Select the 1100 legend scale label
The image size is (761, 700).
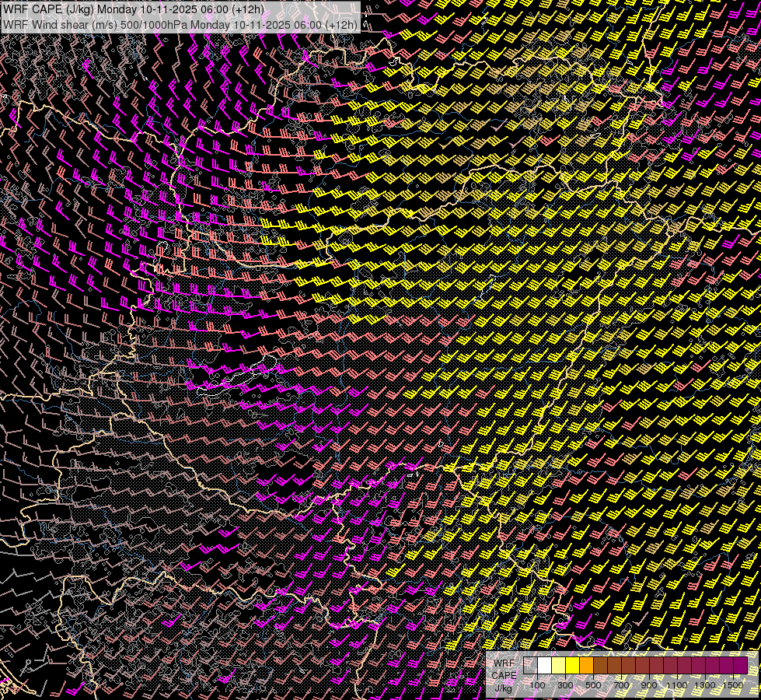point(677,685)
